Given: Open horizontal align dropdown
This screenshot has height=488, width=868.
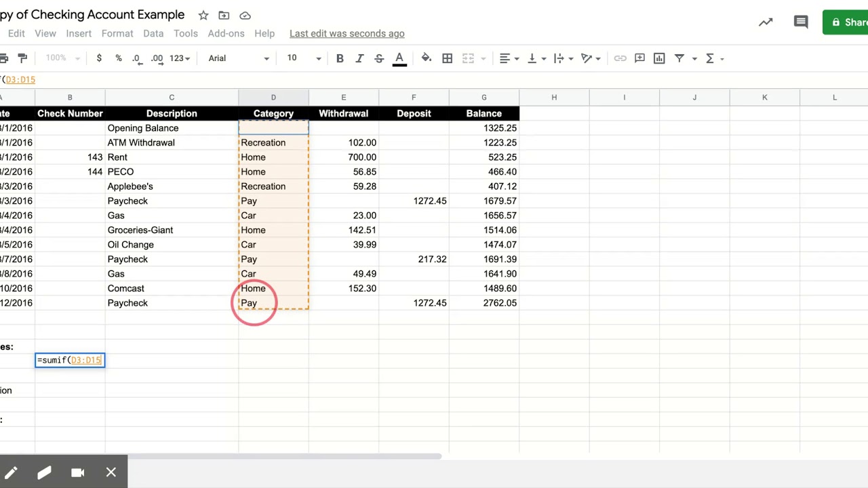Looking at the screenshot, I should (509, 58).
